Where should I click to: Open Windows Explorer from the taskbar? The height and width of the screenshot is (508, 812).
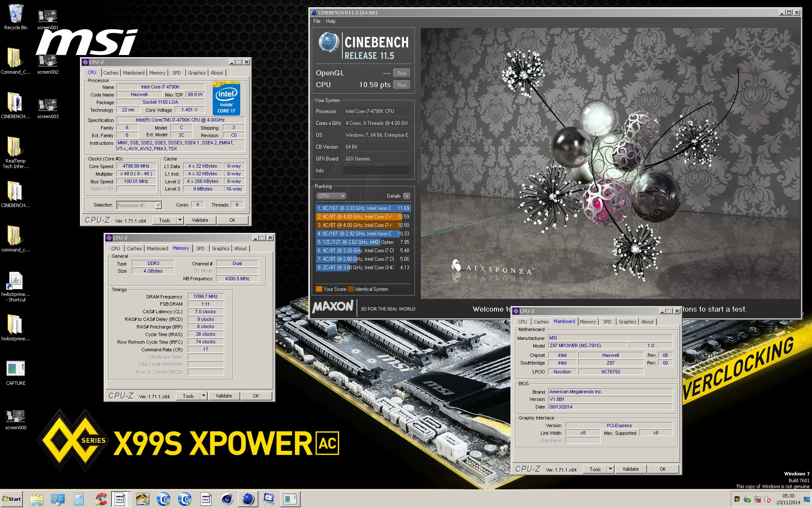pos(37,500)
